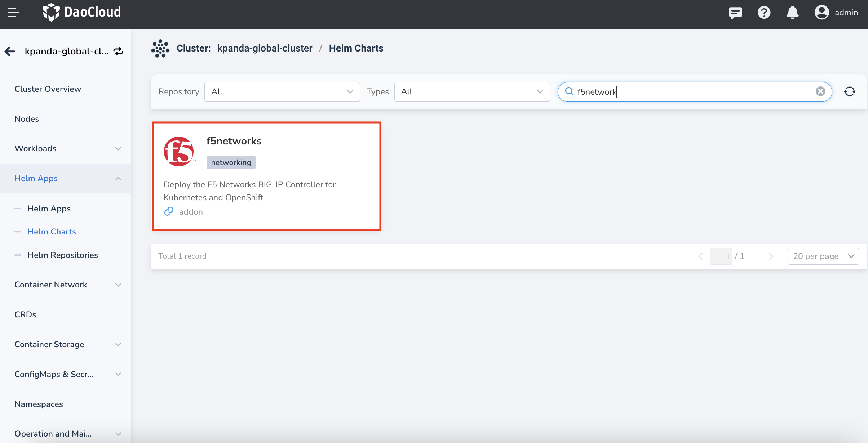Screen dimensions: 868x443
Task: Open the 20 per page dropdown
Action: tap(823, 256)
